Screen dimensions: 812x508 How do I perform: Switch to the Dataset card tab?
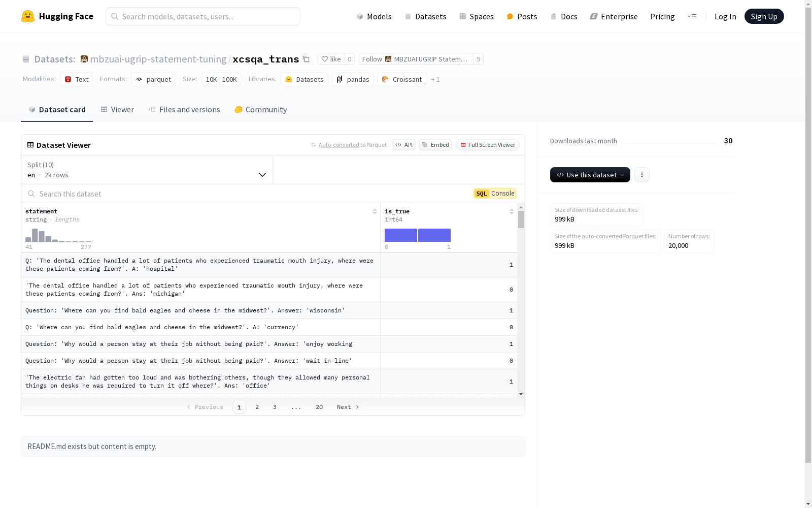pyautogui.click(x=57, y=110)
